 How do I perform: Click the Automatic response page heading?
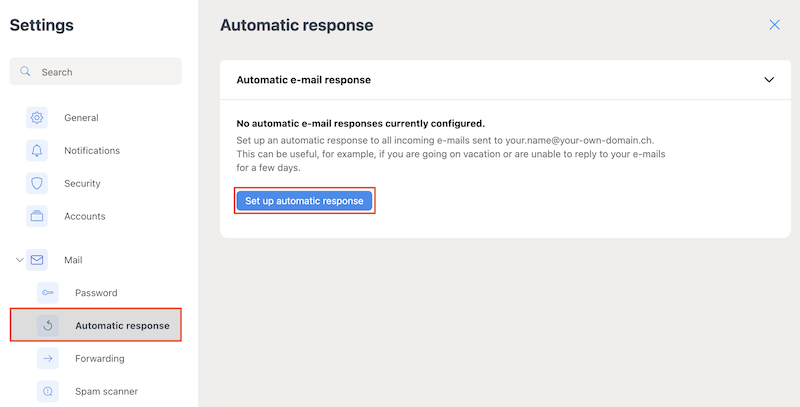point(296,25)
